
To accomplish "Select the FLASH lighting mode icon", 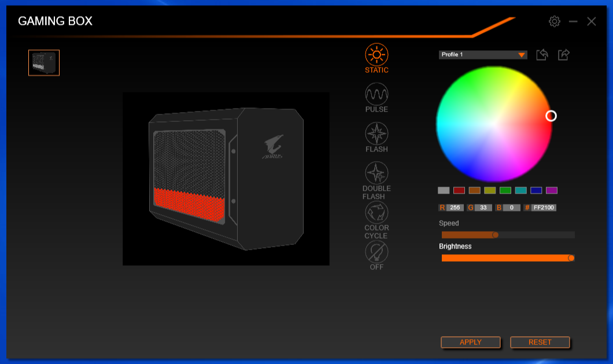I will point(376,133).
